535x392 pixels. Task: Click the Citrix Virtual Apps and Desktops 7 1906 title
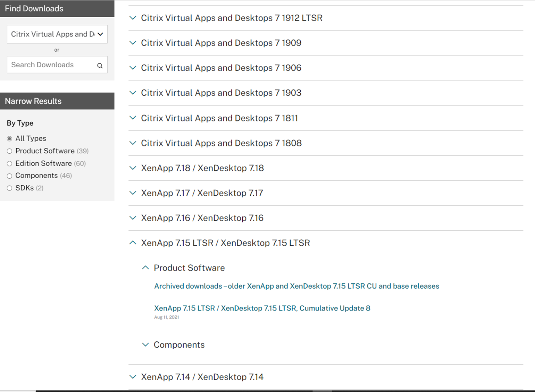221,68
